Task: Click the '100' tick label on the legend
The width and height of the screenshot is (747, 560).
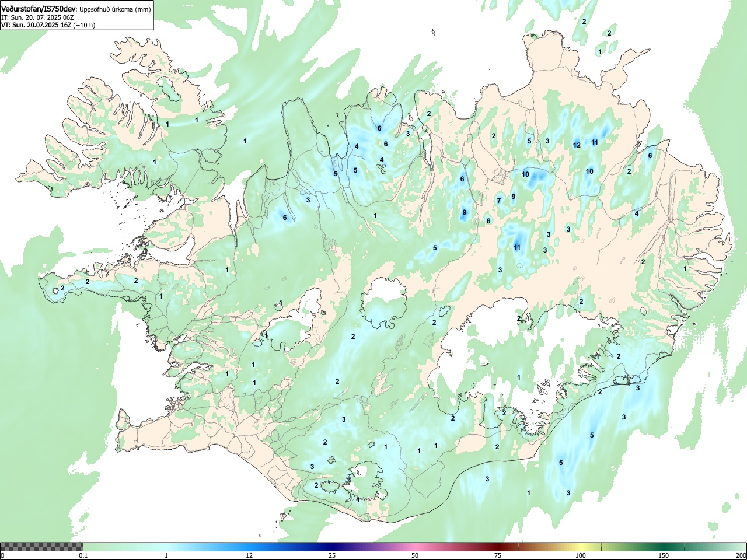Action: [x=580, y=555]
